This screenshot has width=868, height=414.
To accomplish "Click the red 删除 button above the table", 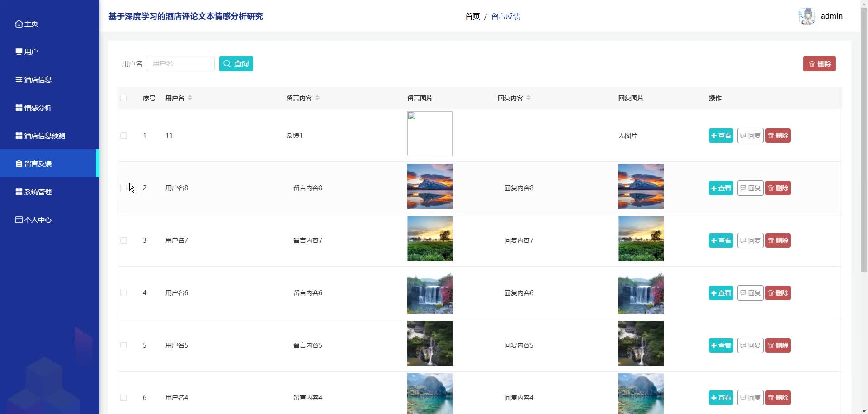I will (819, 64).
